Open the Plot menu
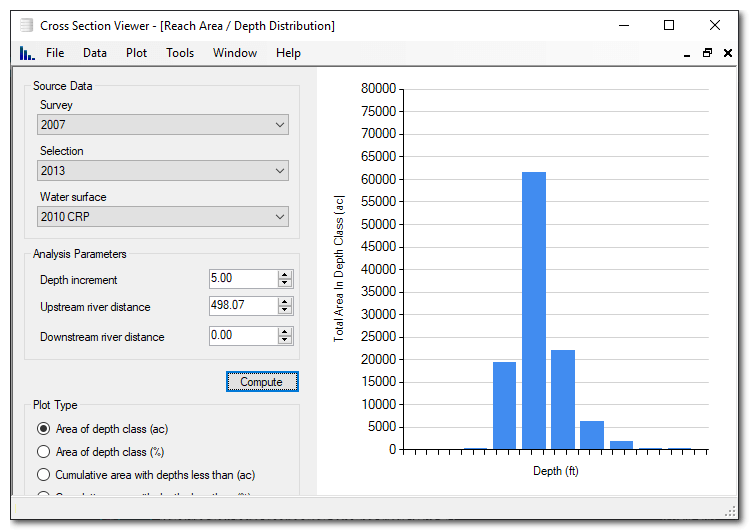Viewport: 750px width, 531px height. point(136,53)
